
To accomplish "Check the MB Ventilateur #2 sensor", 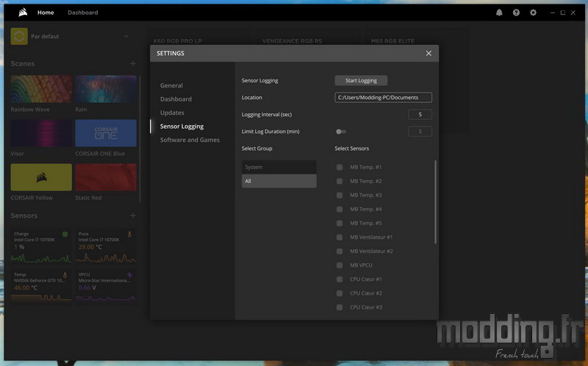I will [340, 251].
